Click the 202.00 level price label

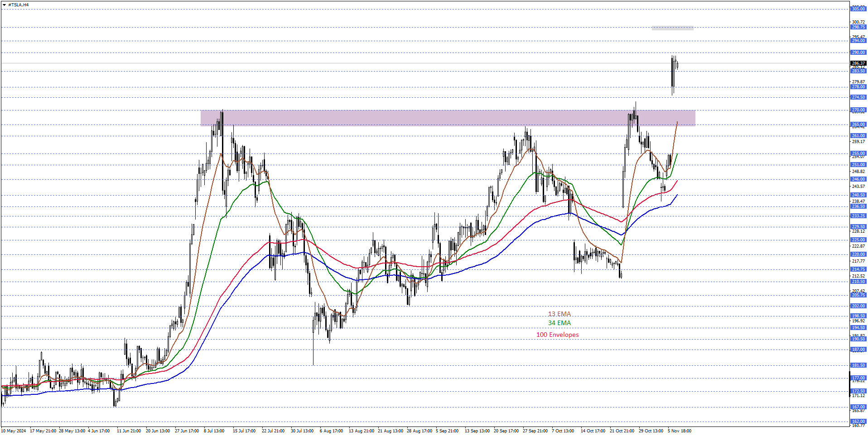[x=858, y=306]
